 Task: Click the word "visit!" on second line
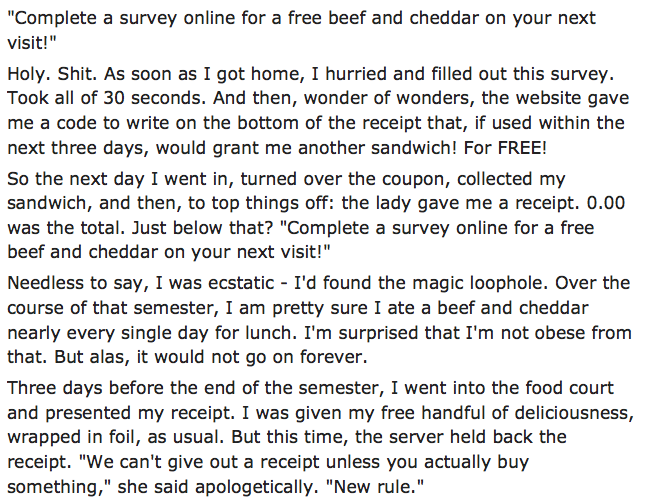[32, 43]
